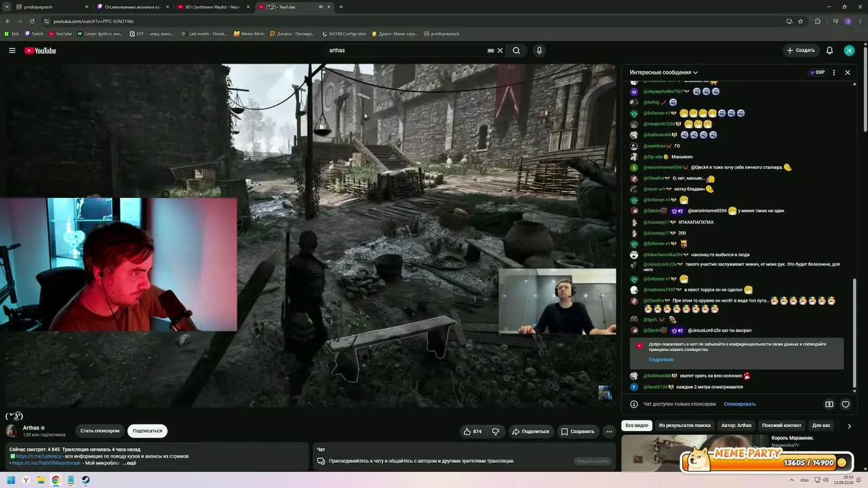The width and height of the screenshot is (868, 488).
Task: Open the notifications bell
Action: point(829,51)
